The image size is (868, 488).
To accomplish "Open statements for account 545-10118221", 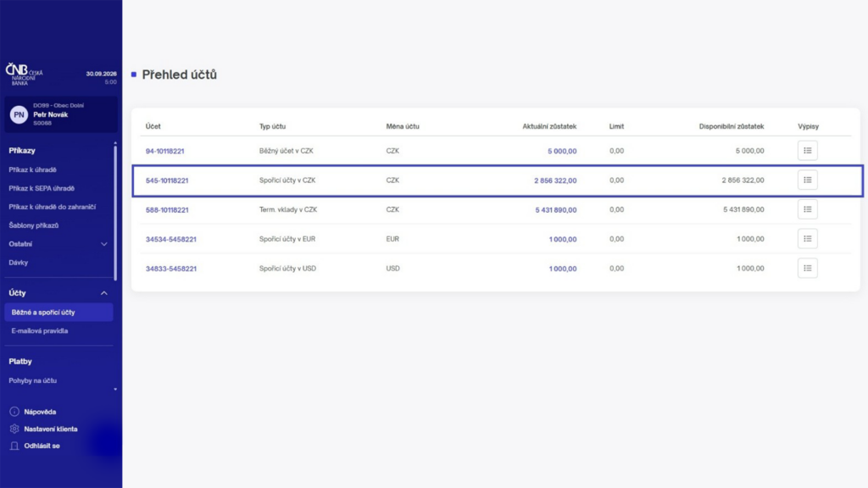I will coord(808,180).
